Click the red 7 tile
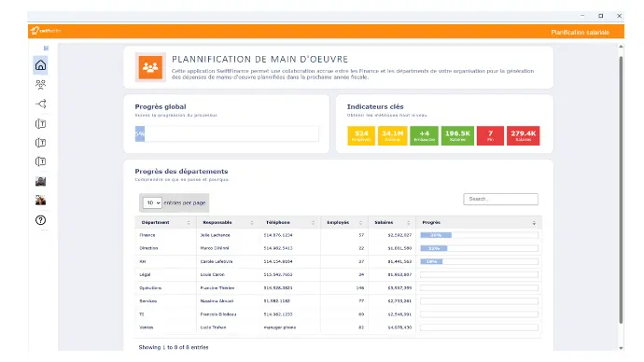Image resolution: width=644 pixels, height=362 pixels. point(490,135)
